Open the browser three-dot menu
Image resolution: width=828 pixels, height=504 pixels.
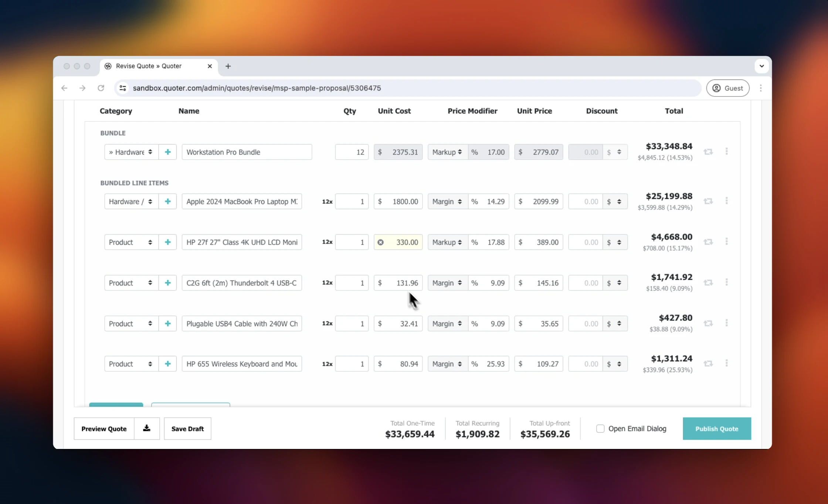(x=761, y=88)
